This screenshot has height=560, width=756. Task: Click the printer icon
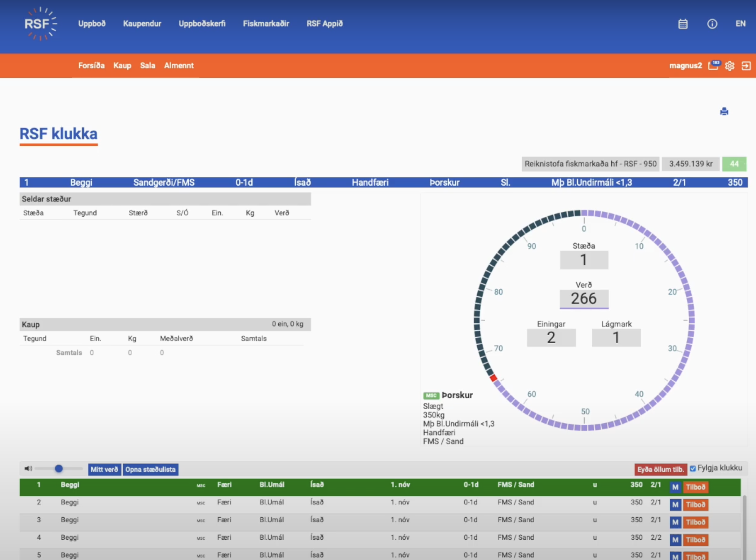724,112
